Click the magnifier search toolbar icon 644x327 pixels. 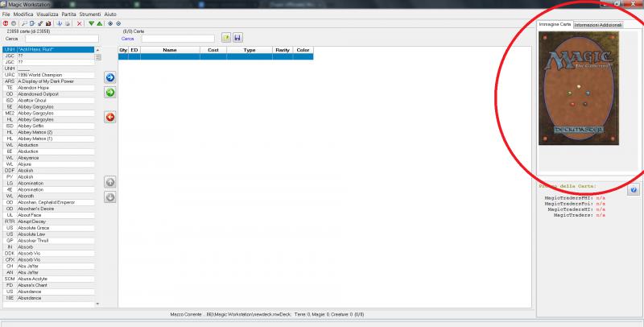[x=24, y=23]
